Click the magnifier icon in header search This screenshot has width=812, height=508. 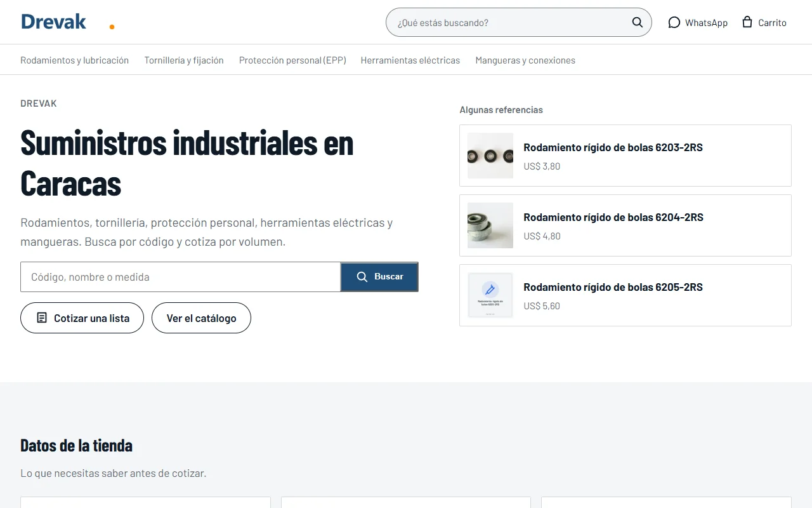(x=638, y=22)
